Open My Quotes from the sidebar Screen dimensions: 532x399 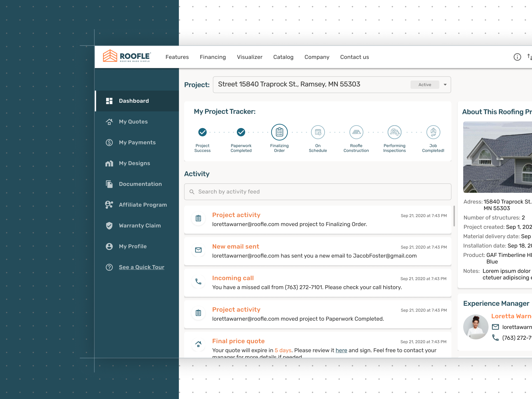(x=133, y=122)
